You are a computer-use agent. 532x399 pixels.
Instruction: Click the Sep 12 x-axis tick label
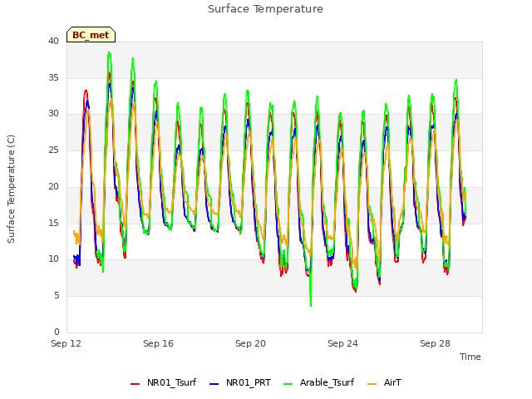tap(66, 343)
